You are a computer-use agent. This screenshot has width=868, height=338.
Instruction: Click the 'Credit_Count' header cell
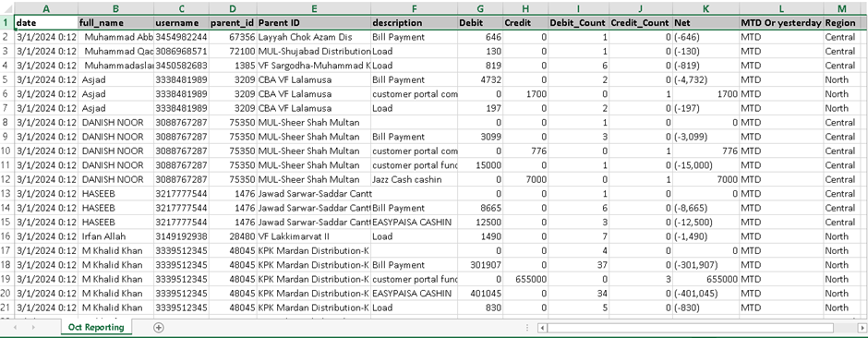pos(641,23)
